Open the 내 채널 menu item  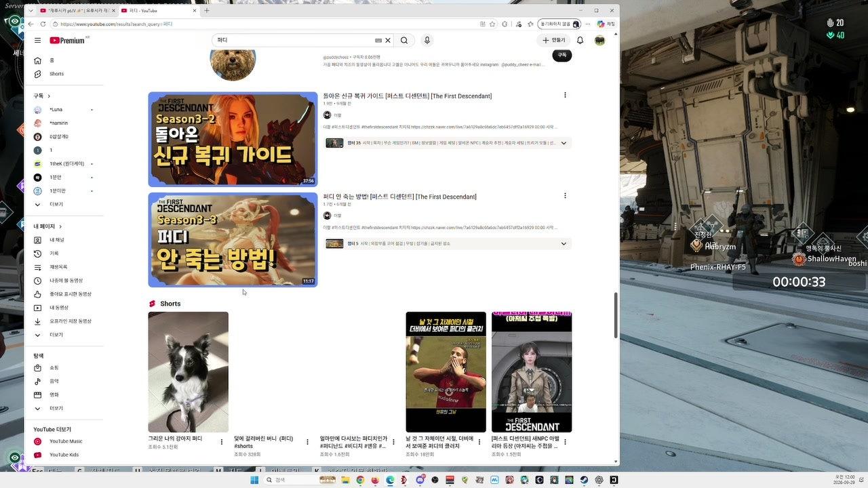(x=64, y=240)
